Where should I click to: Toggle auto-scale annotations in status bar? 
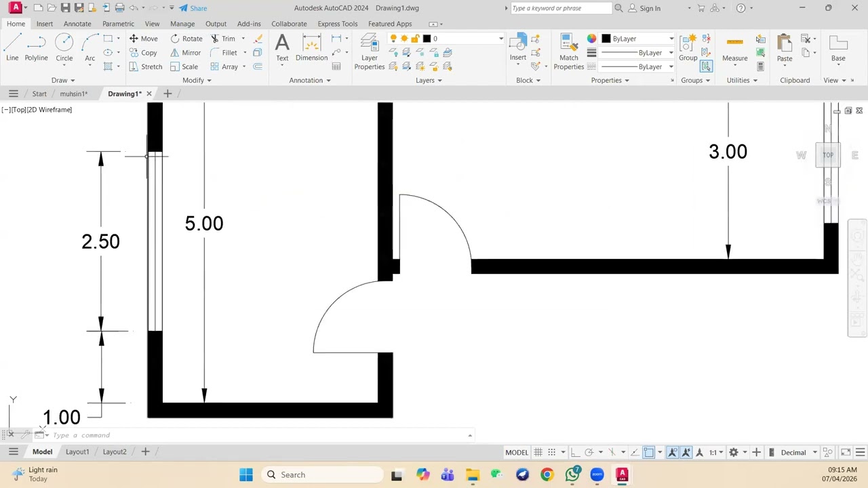686,452
